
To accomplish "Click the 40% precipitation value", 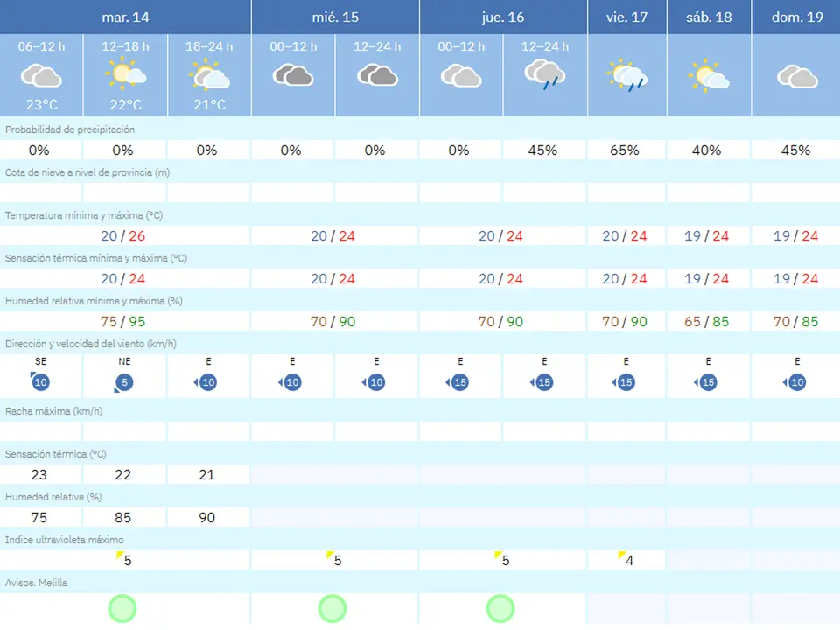I will (x=707, y=150).
